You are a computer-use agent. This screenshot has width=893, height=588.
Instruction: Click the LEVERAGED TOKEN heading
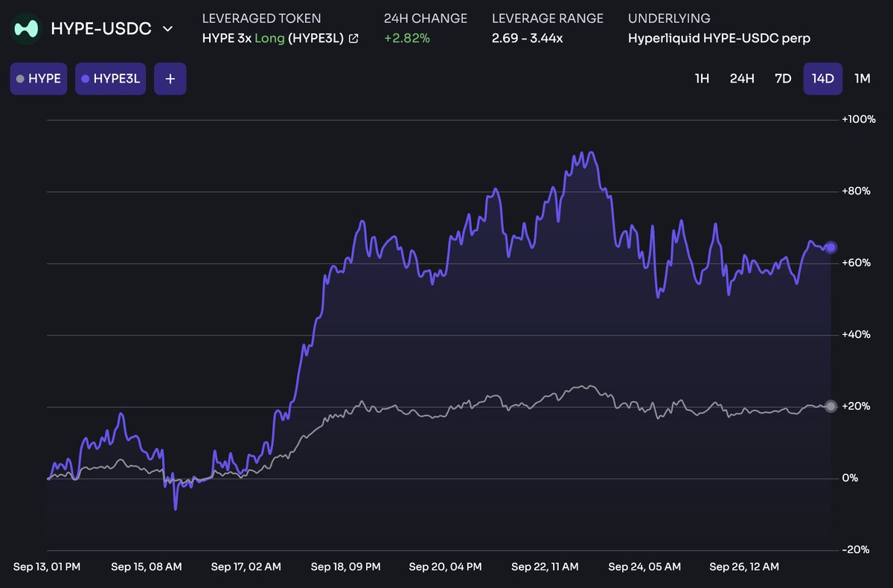262,19
